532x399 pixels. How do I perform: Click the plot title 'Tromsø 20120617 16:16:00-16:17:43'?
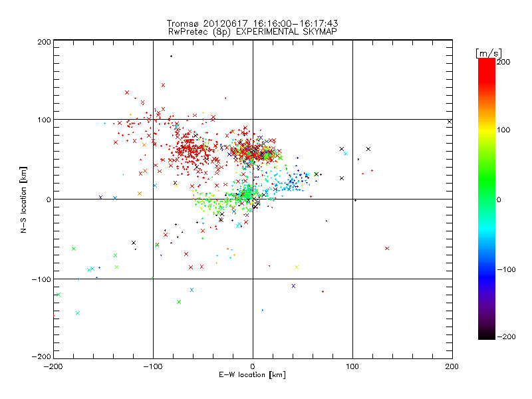pos(252,23)
